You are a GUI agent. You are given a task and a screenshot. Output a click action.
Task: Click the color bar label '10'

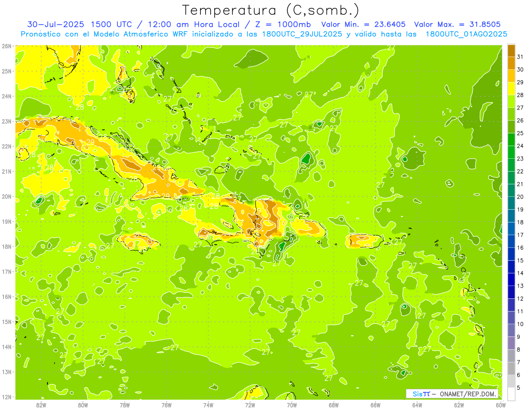(x=520, y=324)
